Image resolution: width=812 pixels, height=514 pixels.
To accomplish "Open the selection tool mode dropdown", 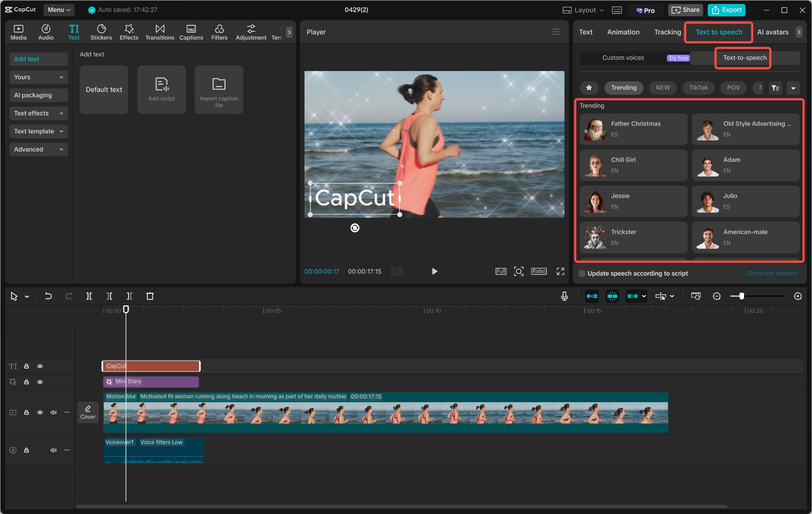I will [x=27, y=296].
